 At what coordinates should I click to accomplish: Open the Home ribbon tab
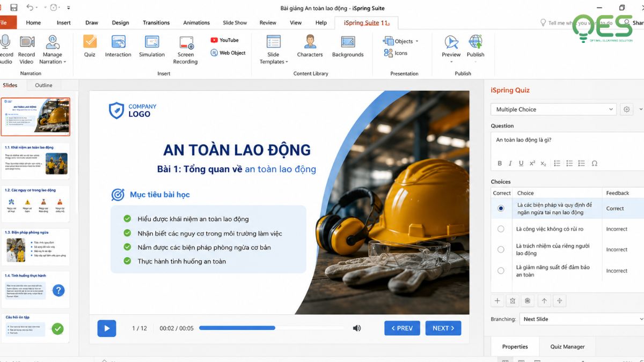tap(33, 23)
